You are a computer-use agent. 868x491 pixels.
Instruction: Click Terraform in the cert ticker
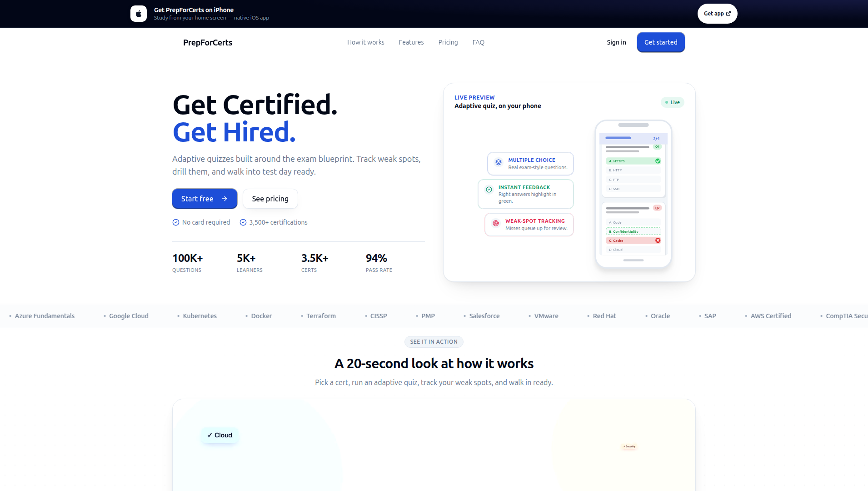[x=321, y=316]
